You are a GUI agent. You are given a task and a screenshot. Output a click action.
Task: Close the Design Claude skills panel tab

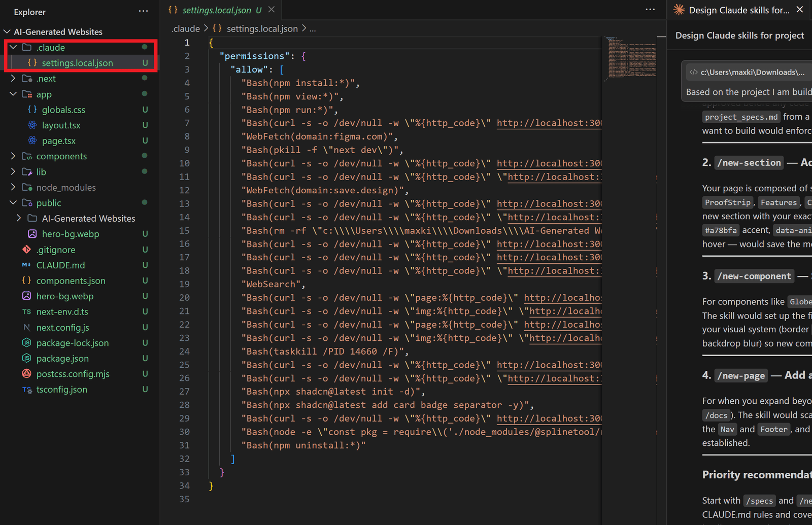pos(800,10)
